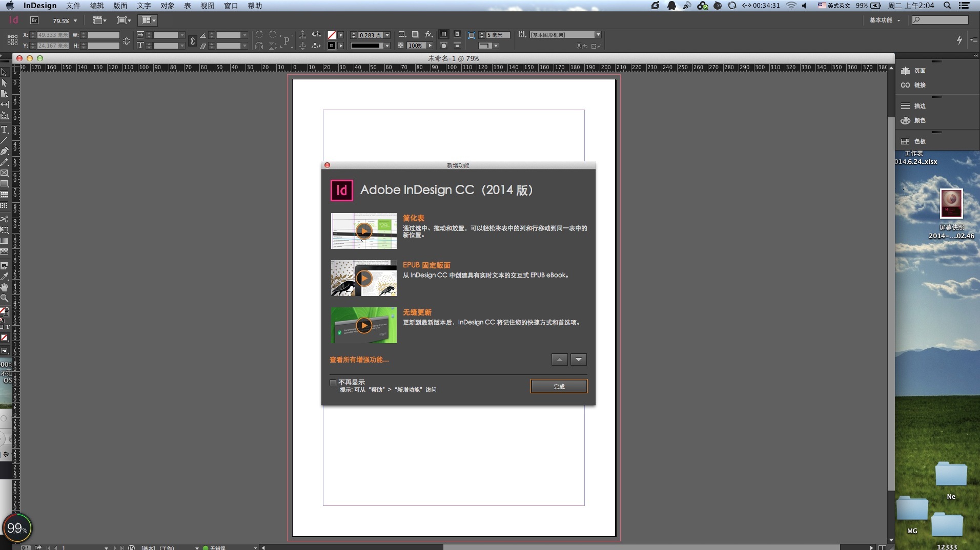Select the Pen tool
The width and height of the screenshot is (980, 550).
pyautogui.click(x=5, y=151)
